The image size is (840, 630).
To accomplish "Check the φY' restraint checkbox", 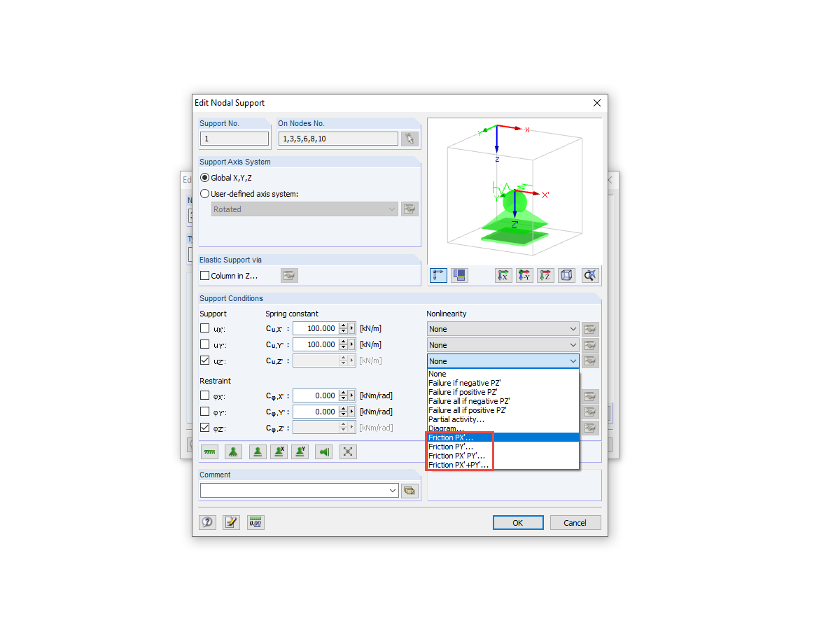I will 205,412.
